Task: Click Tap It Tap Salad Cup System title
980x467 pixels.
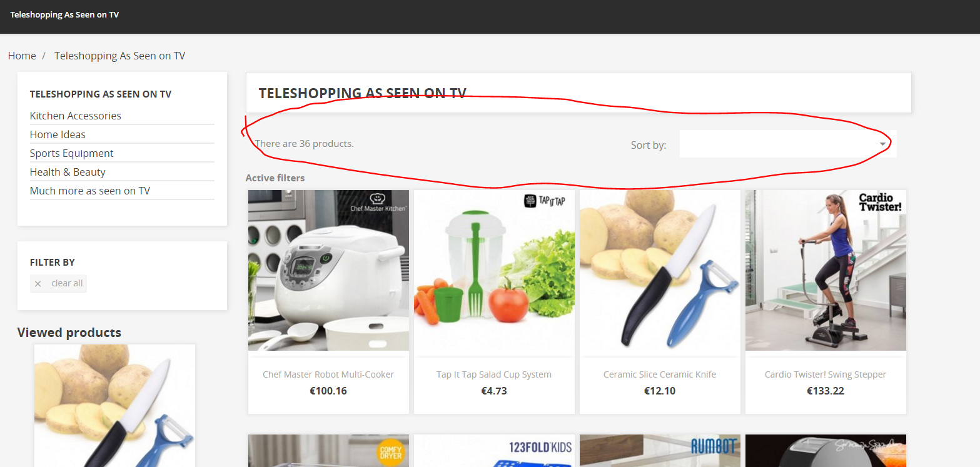Action: point(494,374)
